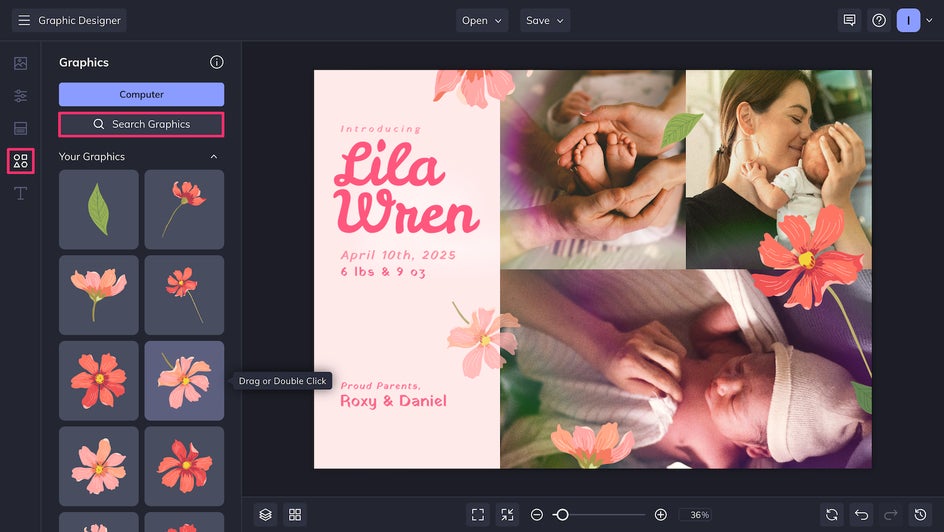Open the Layers panel icon
Viewport: 944px width, 532px height.
coord(266,515)
